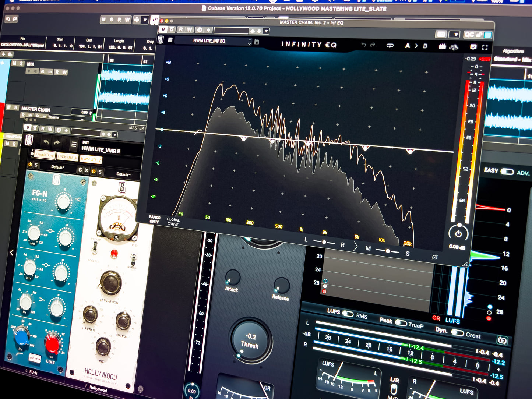Click EQ match icon beside analyzer icon
Image resolution: width=532 pixels, height=399 pixels.
pos(454,47)
